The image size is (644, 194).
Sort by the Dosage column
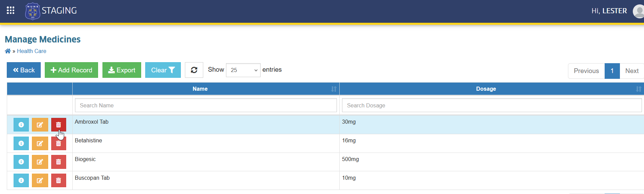492,89
